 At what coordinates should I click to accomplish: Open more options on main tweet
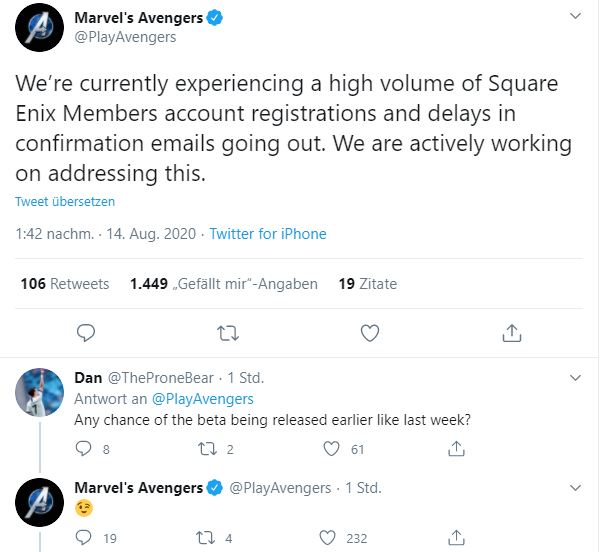[575, 17]
